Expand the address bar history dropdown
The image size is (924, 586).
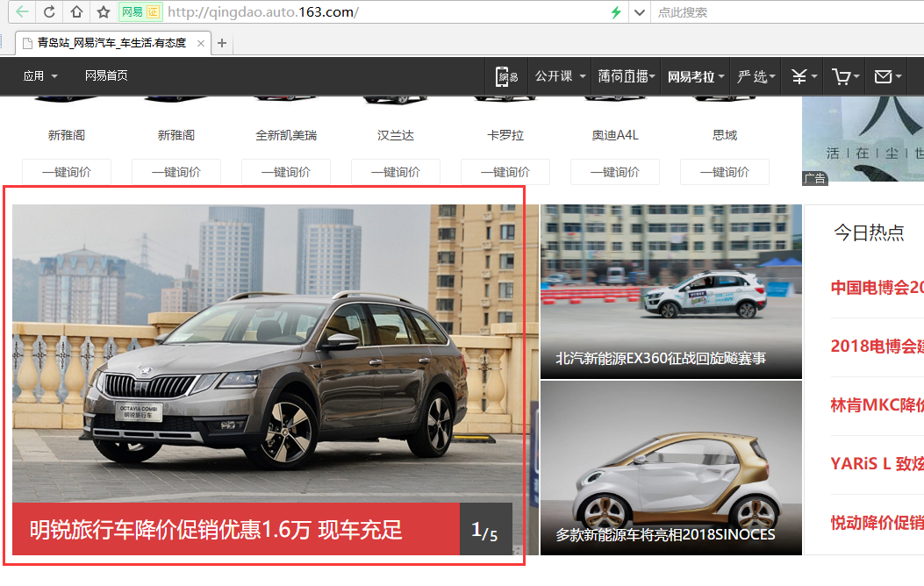click(x=640, y=12)
